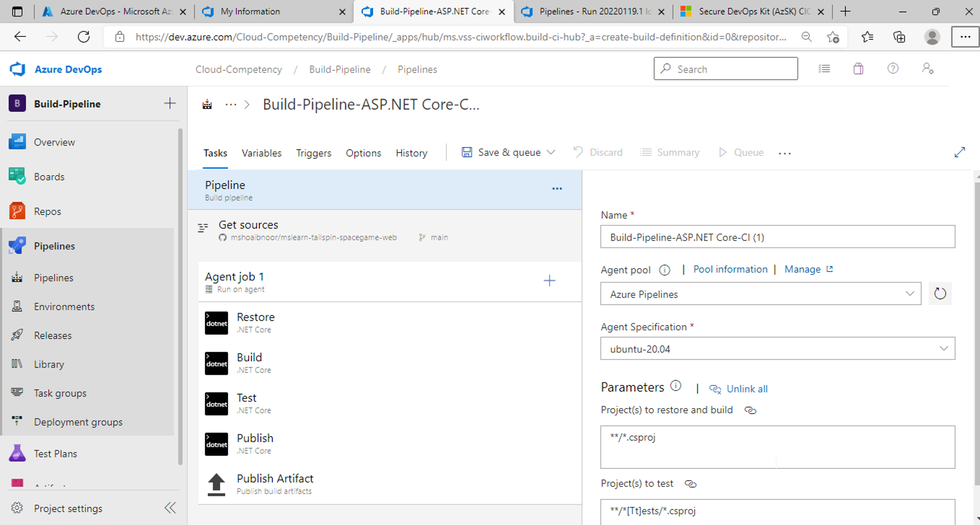
Task: Open Project settings gear
Action: tap(17, 508)
